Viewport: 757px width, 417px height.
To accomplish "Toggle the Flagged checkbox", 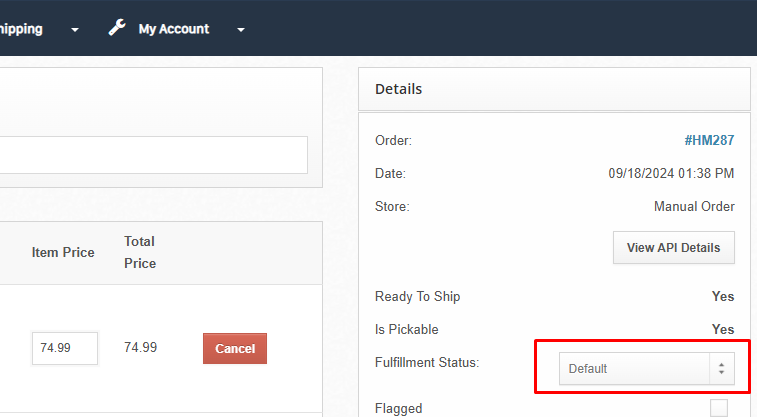I will [718, 407].
